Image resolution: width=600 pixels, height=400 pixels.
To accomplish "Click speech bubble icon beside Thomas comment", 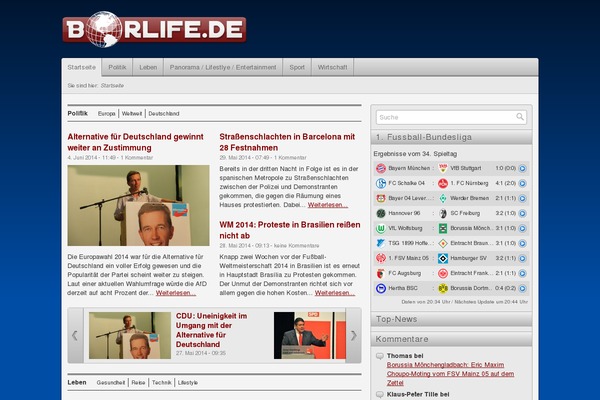I will point(380,356).
